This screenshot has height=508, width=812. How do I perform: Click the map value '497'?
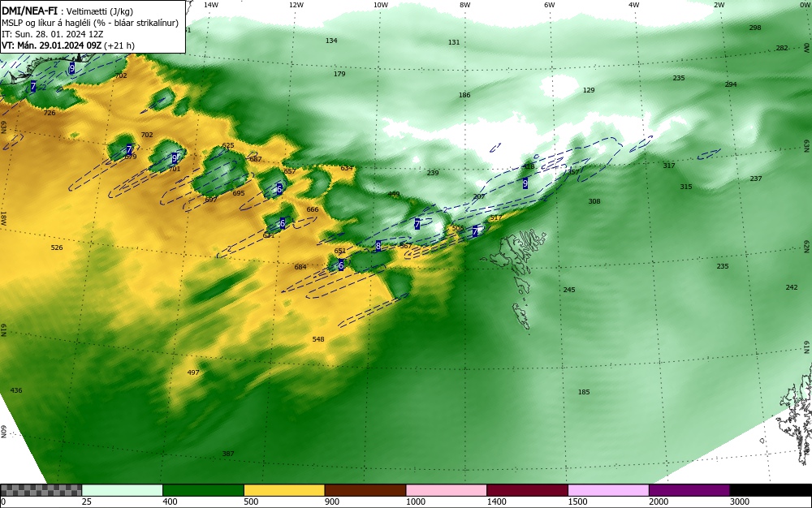click(x=193, y=372)
